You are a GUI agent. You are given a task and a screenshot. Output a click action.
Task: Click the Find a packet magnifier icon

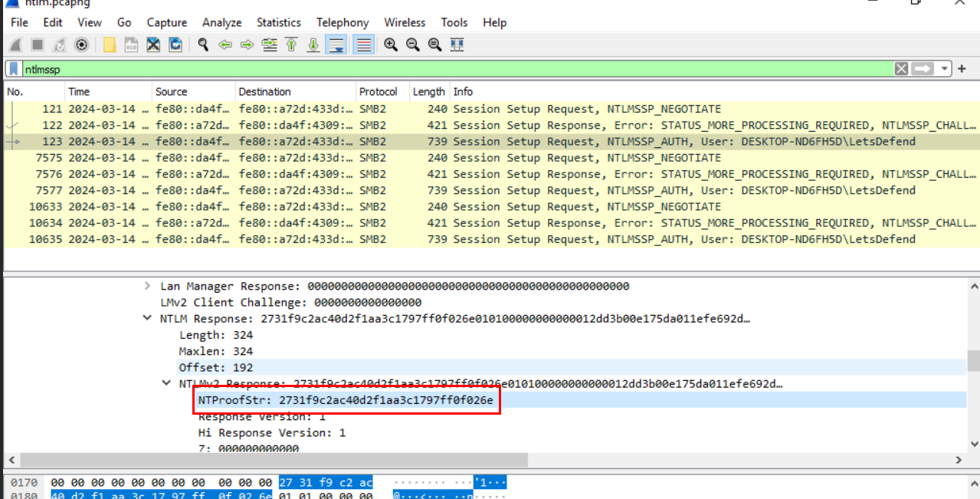203,45
